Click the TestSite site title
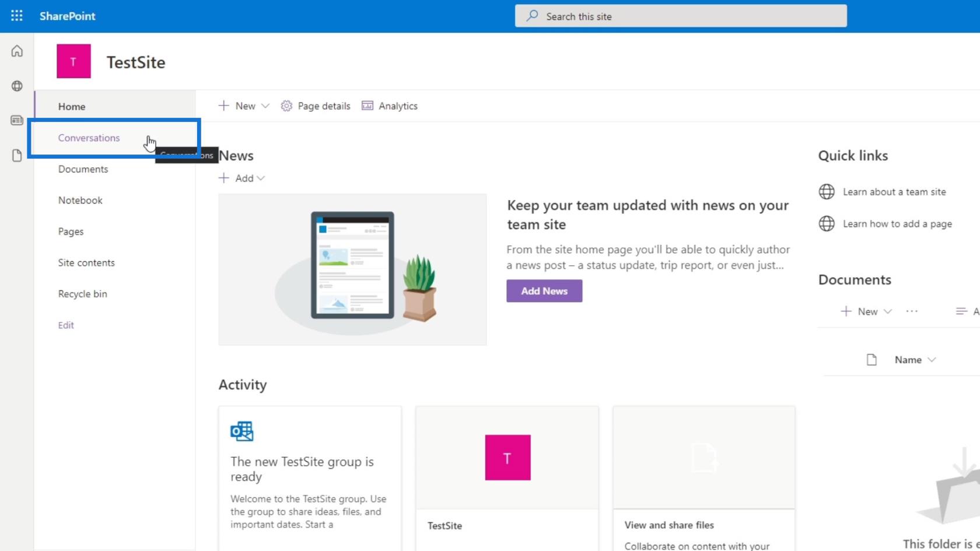980x551 pixels. tap(136, 62)
